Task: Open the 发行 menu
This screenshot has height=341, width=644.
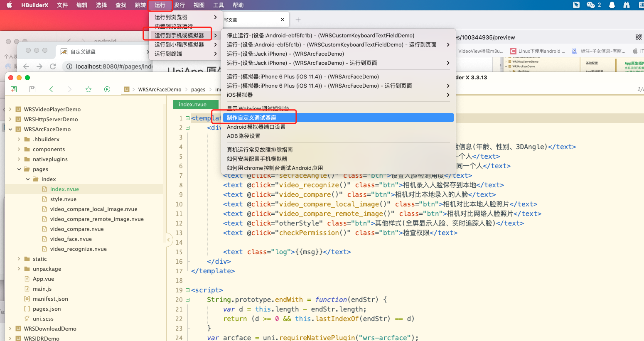Action: coord(179,5)
